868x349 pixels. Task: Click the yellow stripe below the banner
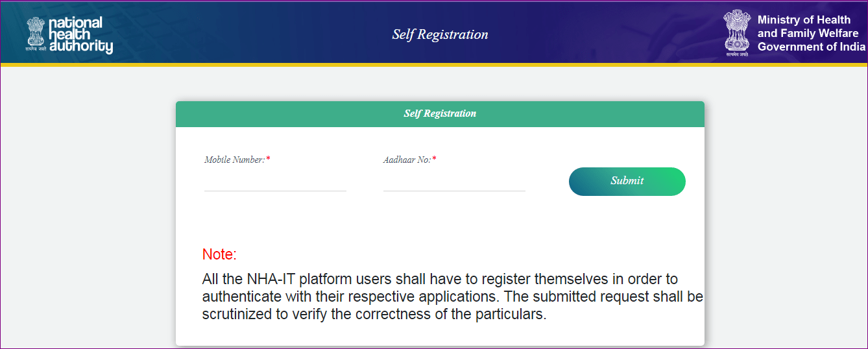434,65
